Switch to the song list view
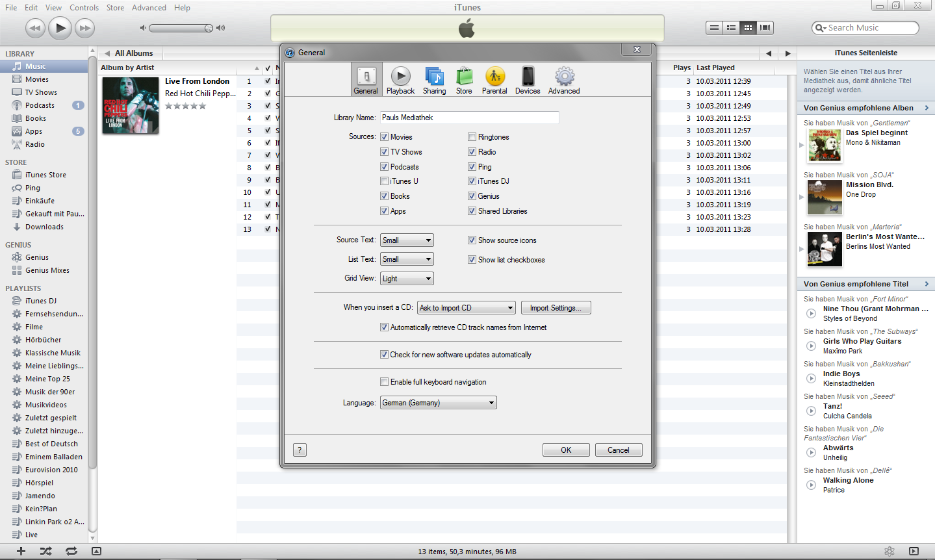Viewport: 935px width, 560px height. (714, 28)
